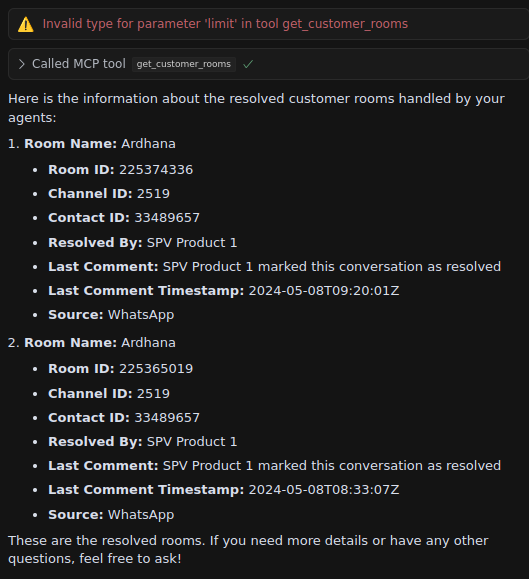Screen dimensions: 529x579
Task: Expand the Called MCP tool chevron
Action: point(22,64)
